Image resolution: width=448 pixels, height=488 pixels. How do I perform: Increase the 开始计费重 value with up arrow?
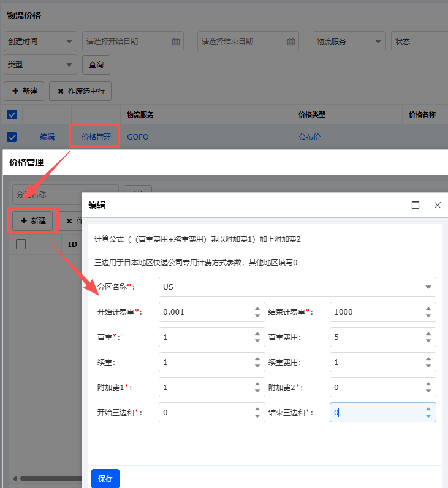(257, 308)
